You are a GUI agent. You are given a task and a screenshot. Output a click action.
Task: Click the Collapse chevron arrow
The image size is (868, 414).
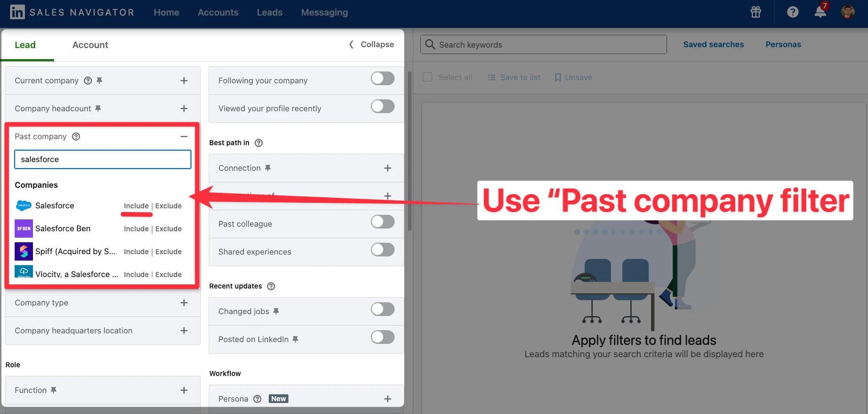[x=351, y=44]
